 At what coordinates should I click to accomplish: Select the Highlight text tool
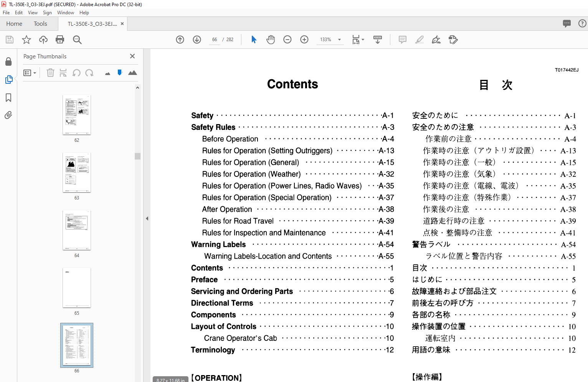420,40
